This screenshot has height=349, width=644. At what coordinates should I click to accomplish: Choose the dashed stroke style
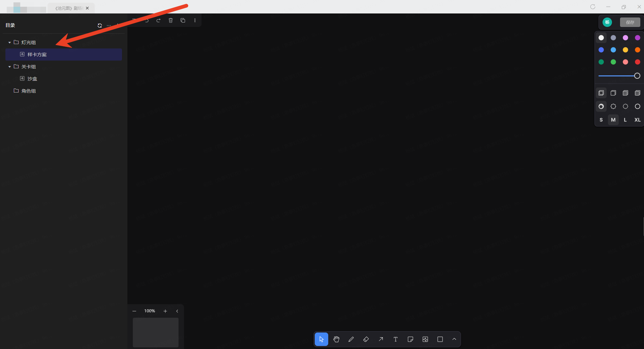pyautogui.click(x=613, y=106)
